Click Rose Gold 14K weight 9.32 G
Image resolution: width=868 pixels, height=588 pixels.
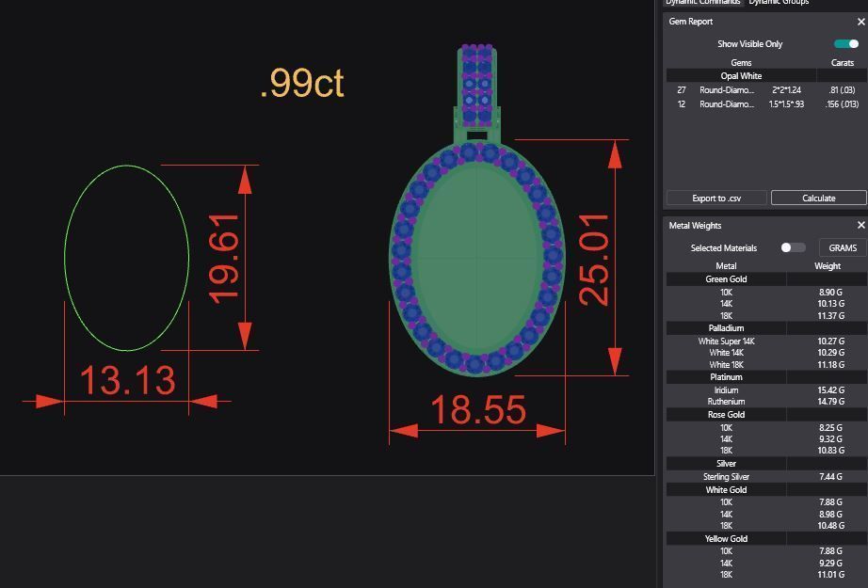[x=831, y=439]
